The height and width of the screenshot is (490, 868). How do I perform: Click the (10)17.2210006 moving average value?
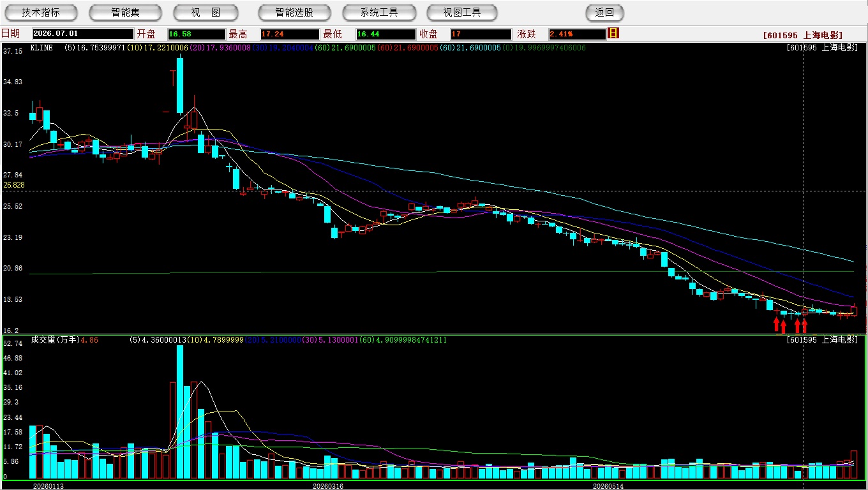point(156,48)
